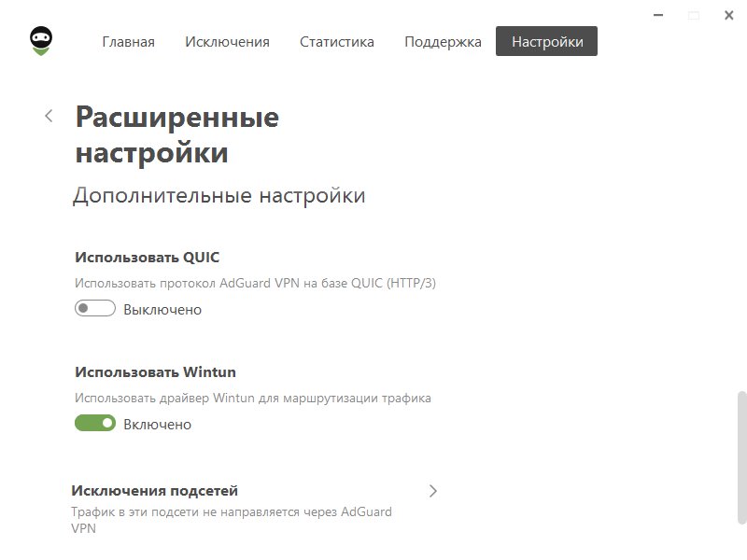This screenshot has height=560, width=747.
Task: Click the Использовать Wintun heading
Action: (x=155, y=371)
